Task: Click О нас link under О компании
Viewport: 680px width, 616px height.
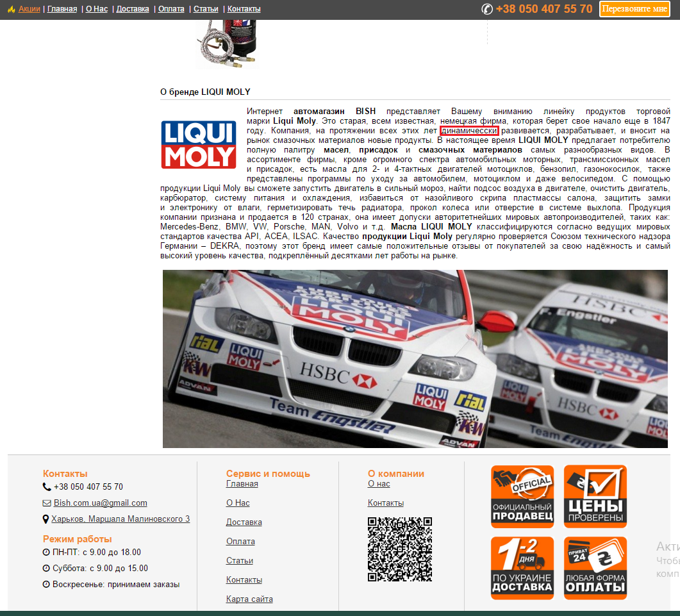Action: tap(379, 484)
